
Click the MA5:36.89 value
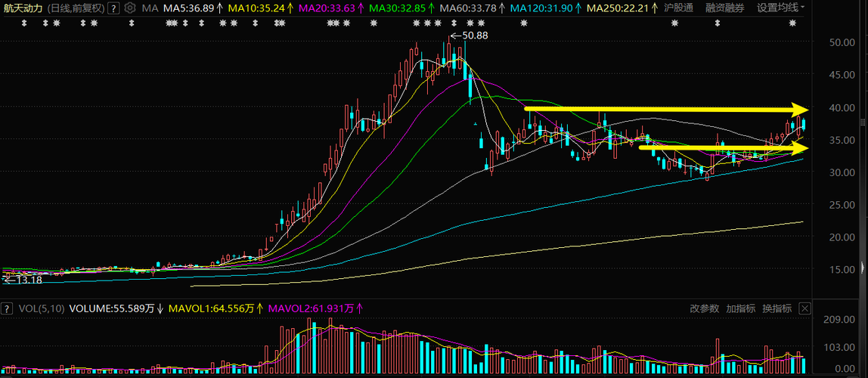188,8
